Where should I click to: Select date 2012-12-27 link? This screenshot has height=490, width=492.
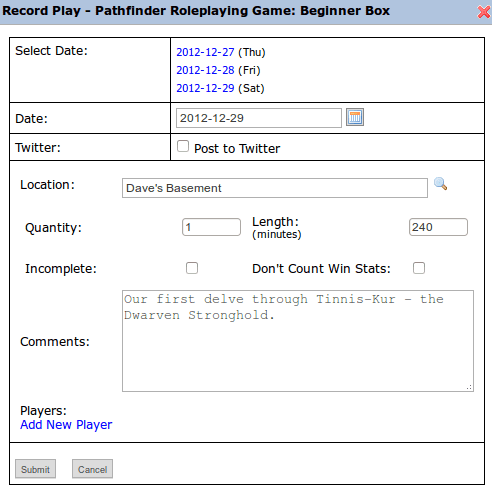tap(205, 52)
